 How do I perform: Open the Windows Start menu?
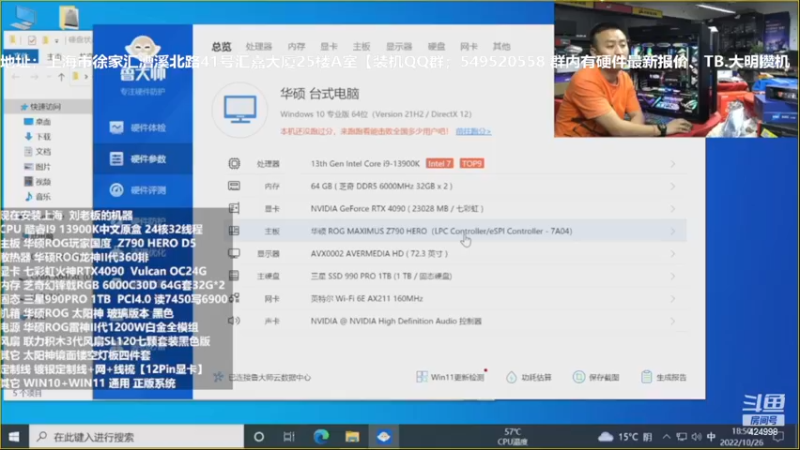pos(14,437)
